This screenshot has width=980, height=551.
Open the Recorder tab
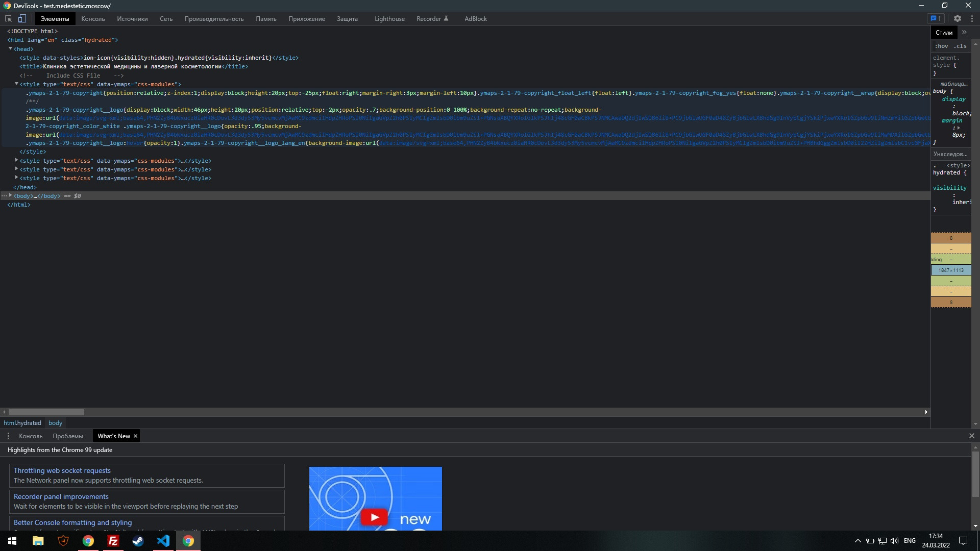(x=432, y=19)
